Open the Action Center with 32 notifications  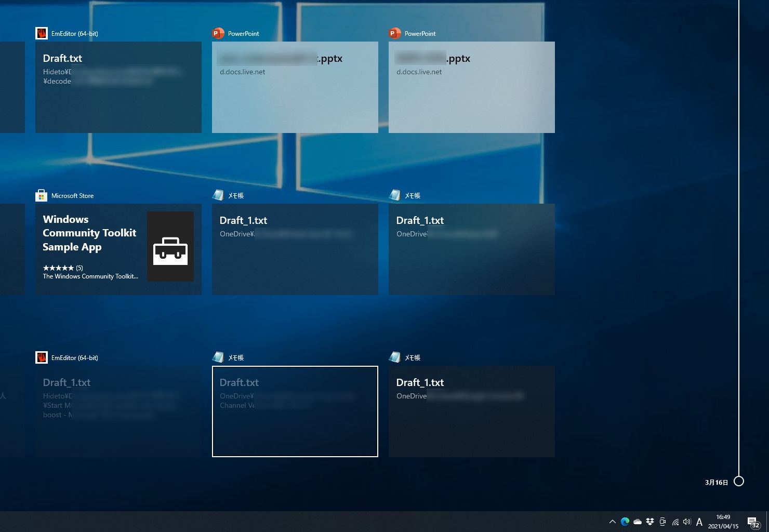pyautogui.click(x=753, y=522)
